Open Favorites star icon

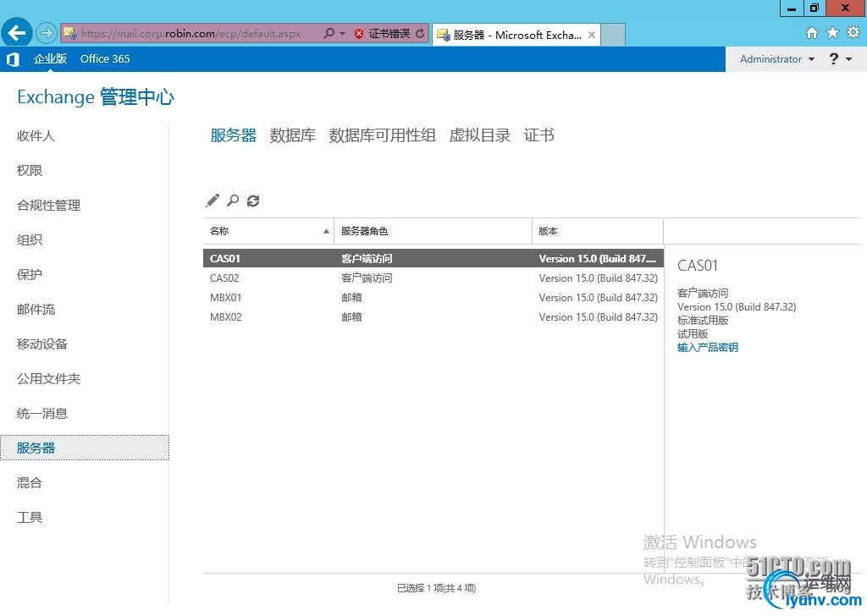pos(832,33)
